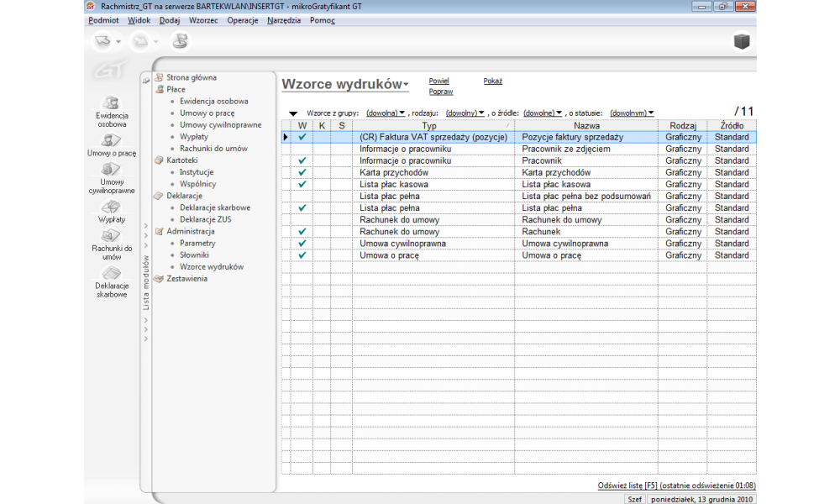The width and height of the screenshot is (840, 504).
Task: Click the flag home-page toolbar icon
Action: pos(180,40)
